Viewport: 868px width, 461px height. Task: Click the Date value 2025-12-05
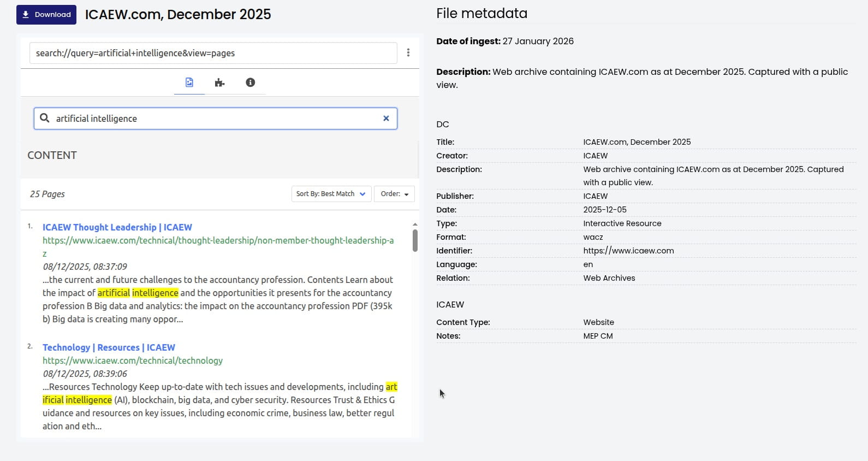(605, 210)
